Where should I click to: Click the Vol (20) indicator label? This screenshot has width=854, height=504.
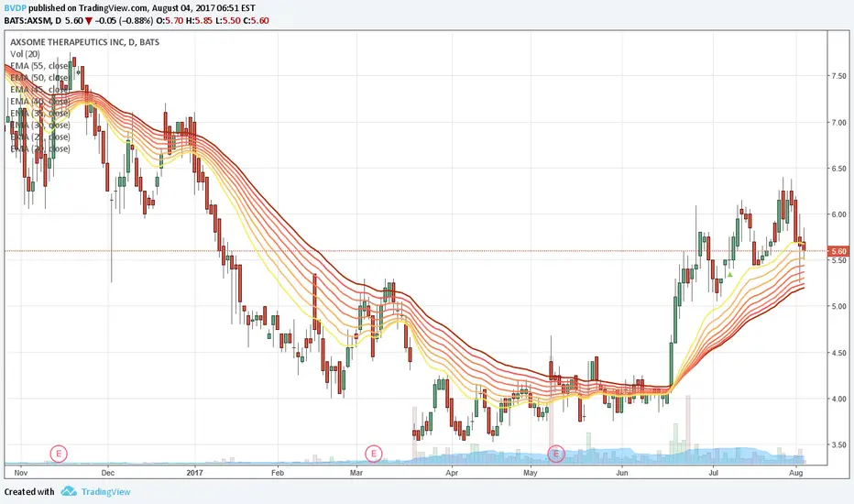pos(25,54)
